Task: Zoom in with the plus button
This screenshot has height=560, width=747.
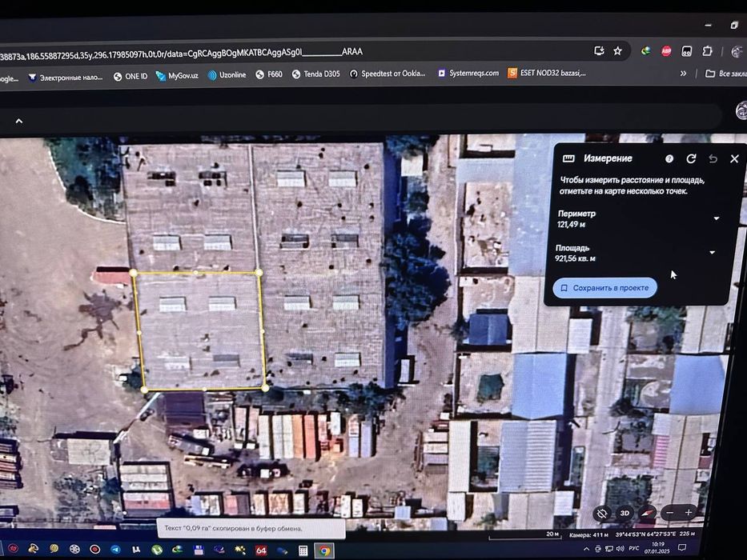Action: click(689, 512)
